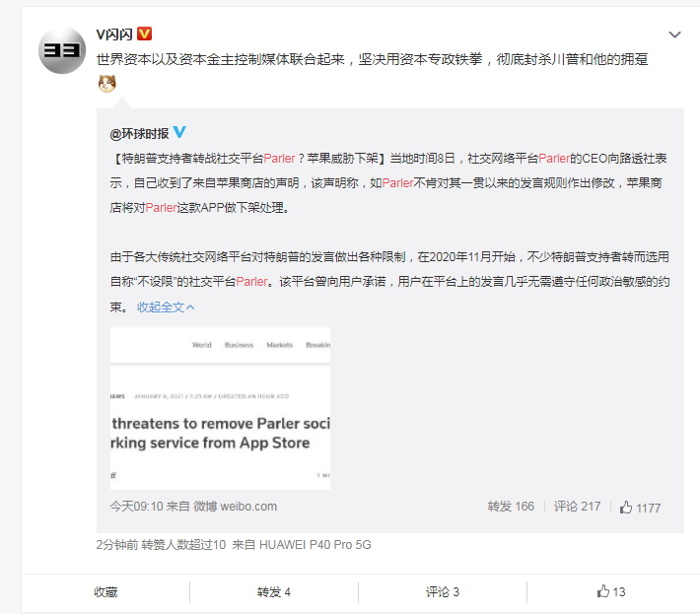Click Parler link in last paragraph
Screen dimensions: 700x614
[x=251, y=282]
